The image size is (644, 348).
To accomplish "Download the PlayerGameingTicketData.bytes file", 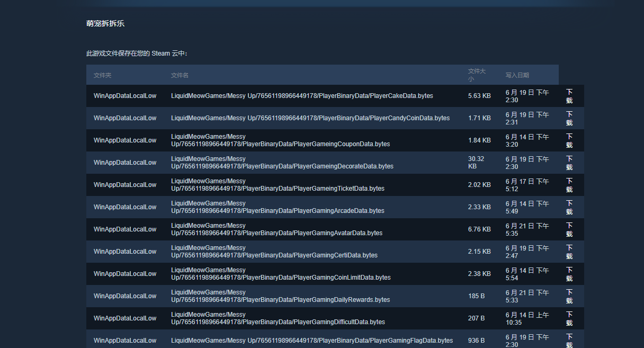I will [x=569, y=185].
